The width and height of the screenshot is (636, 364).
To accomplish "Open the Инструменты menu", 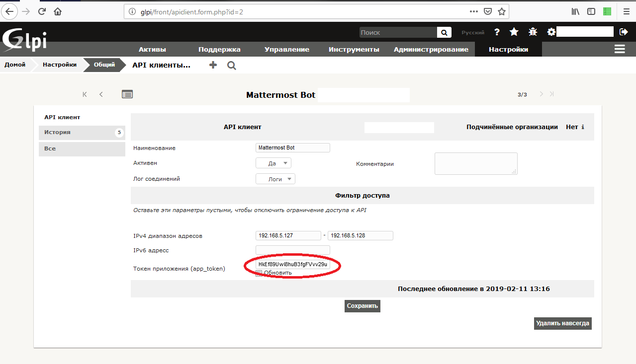I will (x=354, y=50).
